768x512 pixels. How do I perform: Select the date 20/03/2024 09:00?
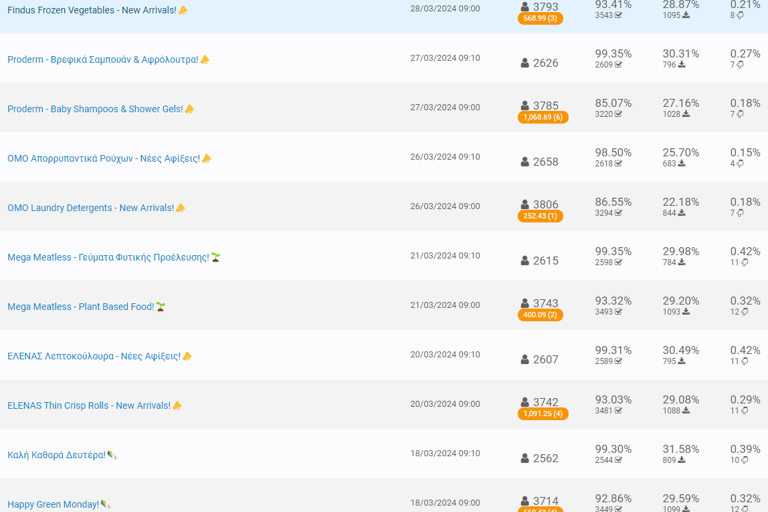[x=445, y=404]
